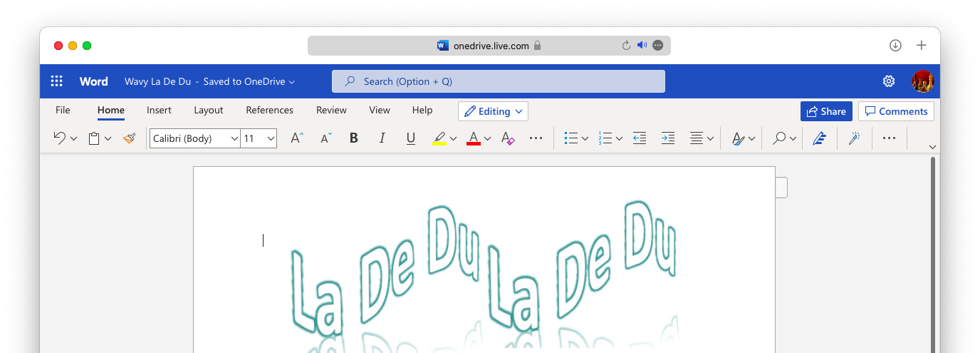Open Safari downloads icon
Image resolution: width=980 pixels, height=353 pixels.
[x=895, y=46]
